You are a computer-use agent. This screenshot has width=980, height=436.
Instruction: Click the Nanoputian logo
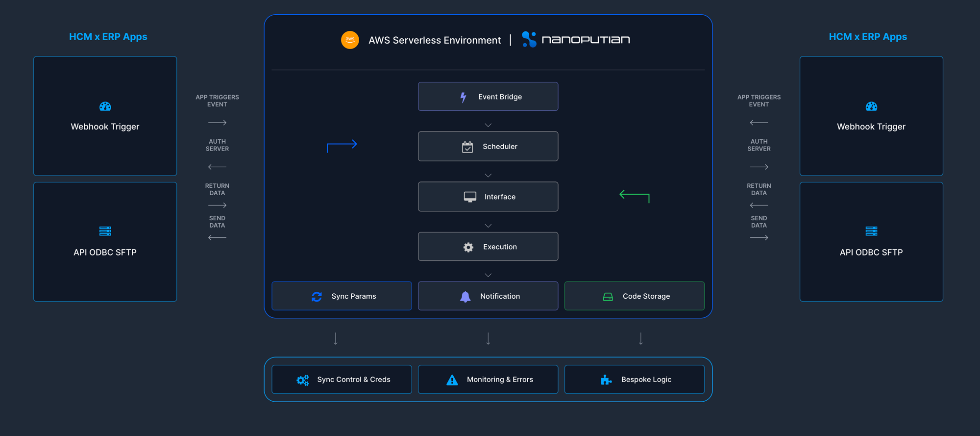tap(576, 40)
